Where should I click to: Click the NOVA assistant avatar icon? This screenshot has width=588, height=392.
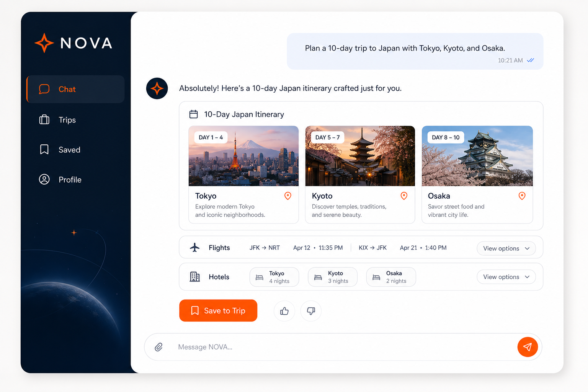tap(157, 88)
